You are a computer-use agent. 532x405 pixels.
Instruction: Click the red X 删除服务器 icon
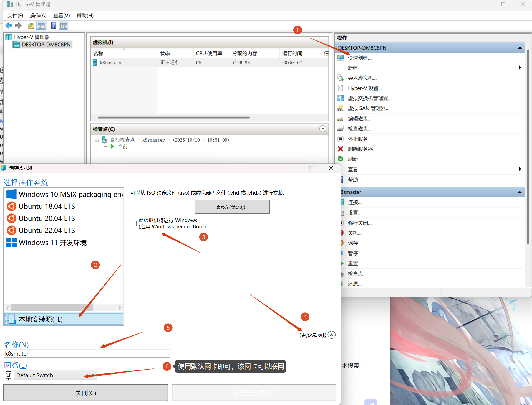[x=341, y=149]
